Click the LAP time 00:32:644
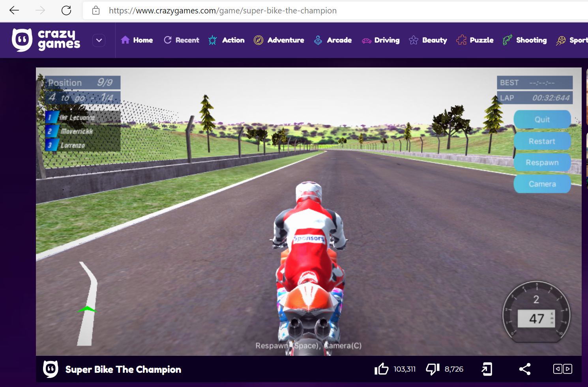588x387 pixels. click(x=535, y=98)
